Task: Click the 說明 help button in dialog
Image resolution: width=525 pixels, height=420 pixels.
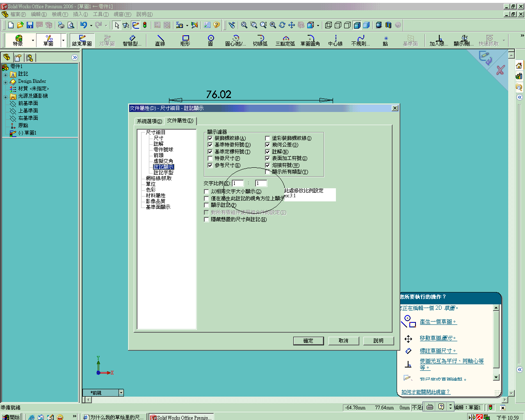Action: click(379, 341)
